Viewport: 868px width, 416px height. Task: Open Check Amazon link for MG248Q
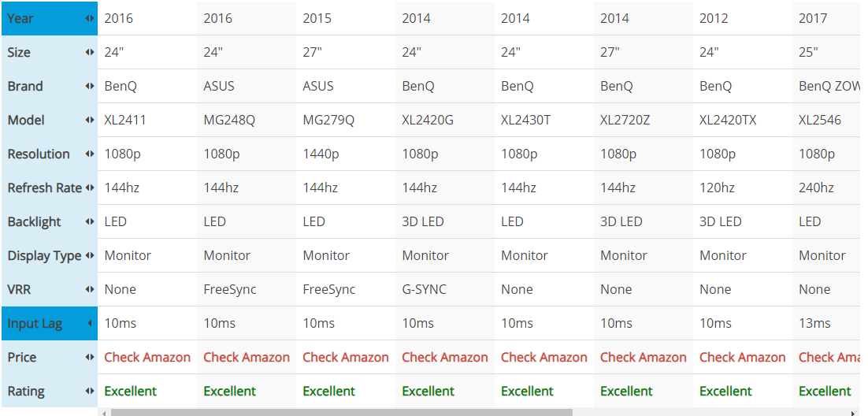pyautogui.click(x=247, y=357)
